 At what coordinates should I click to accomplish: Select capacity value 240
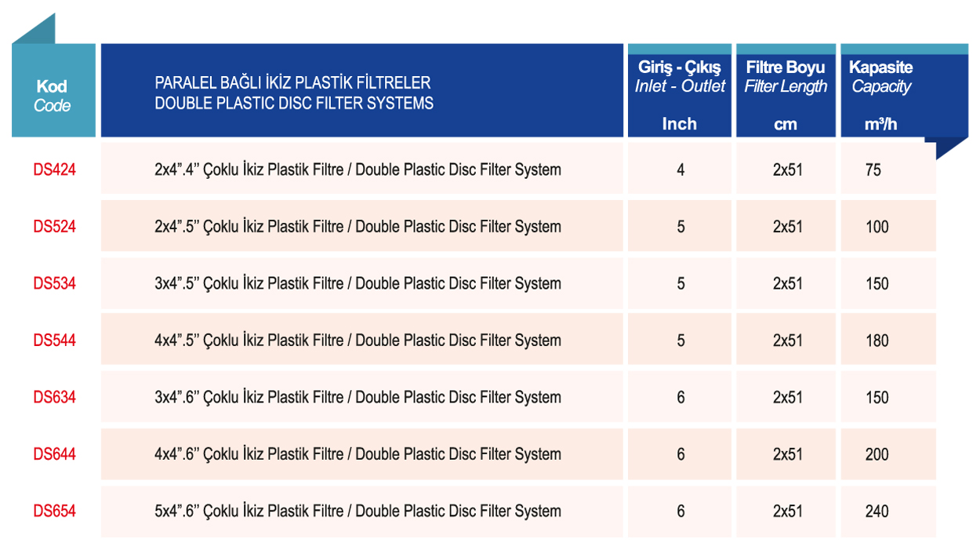tap(877, 511)
